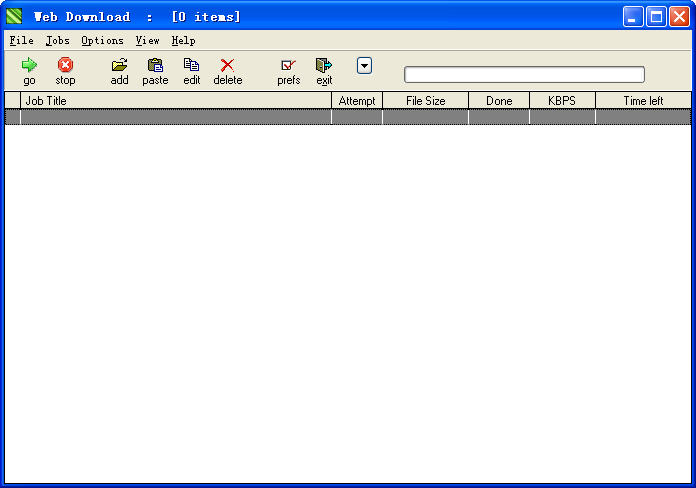
Task: Sort by the Attempt column header
Action: (x=357, y=101)
